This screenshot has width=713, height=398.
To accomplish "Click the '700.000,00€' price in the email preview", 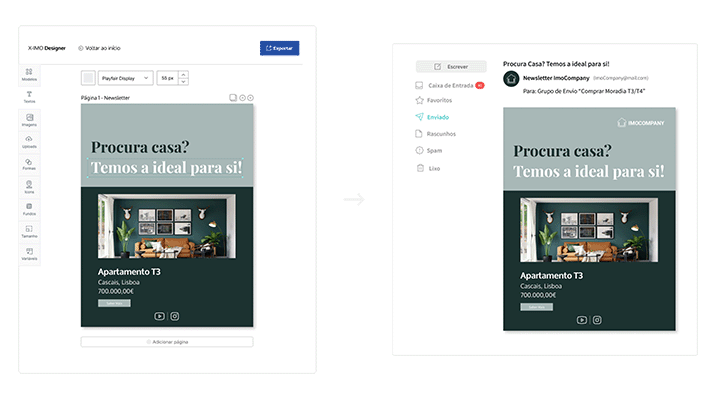I will [538, 295].
